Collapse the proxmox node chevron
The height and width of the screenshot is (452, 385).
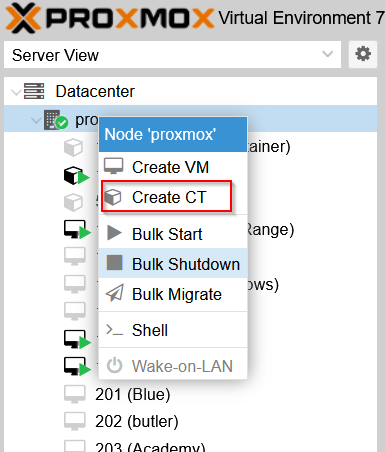tap(36, 119)
